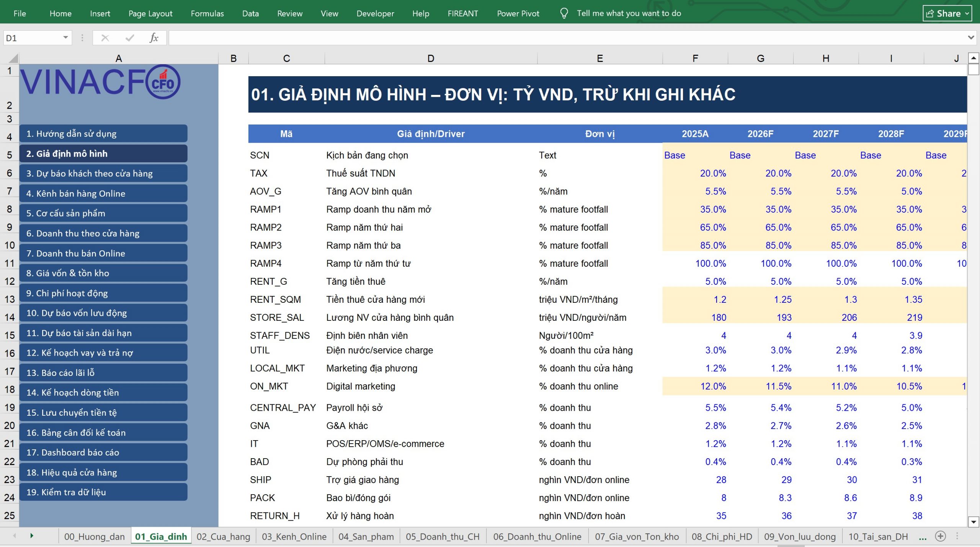This screenshot has width=980, height=547.
Task: Switch to the Home ribbon tab
Action: (60, 13)
